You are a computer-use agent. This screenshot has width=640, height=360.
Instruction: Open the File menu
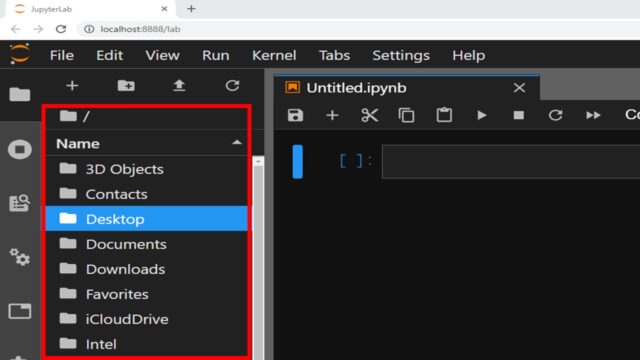coord(62,55)
